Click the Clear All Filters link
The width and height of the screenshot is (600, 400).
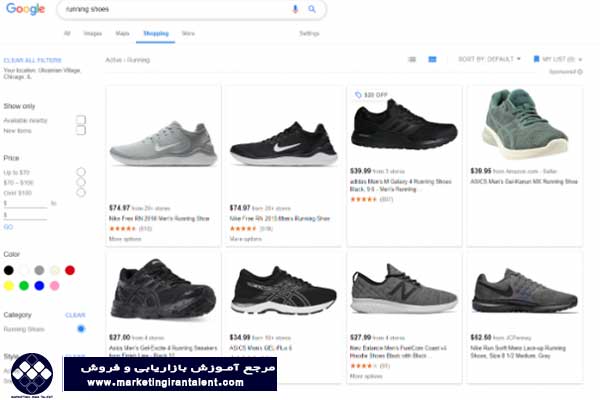[x=33, y=60]
